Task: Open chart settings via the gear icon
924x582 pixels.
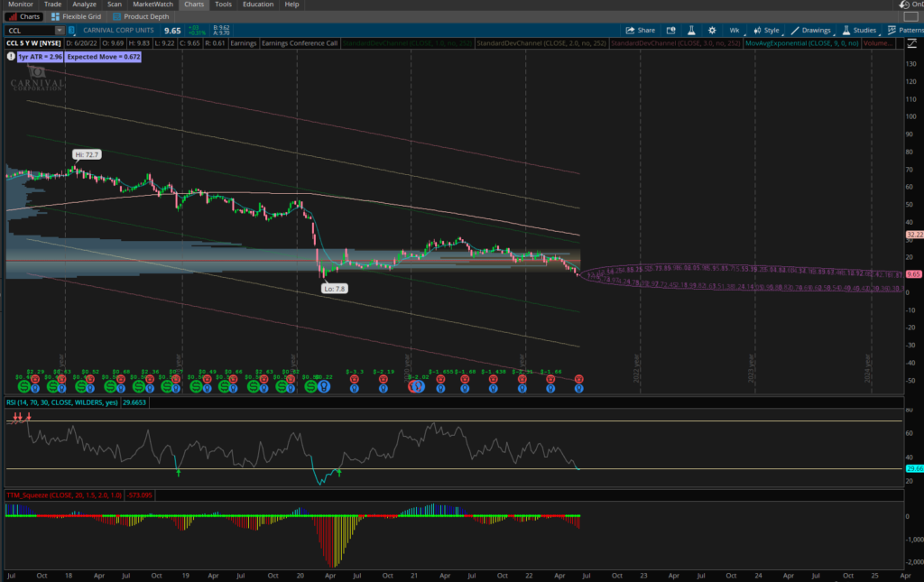Action: (x=712, y=30)
